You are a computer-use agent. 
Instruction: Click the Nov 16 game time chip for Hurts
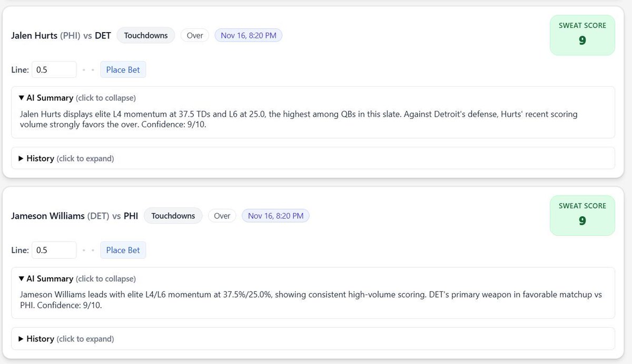click(x=248, y=35)
